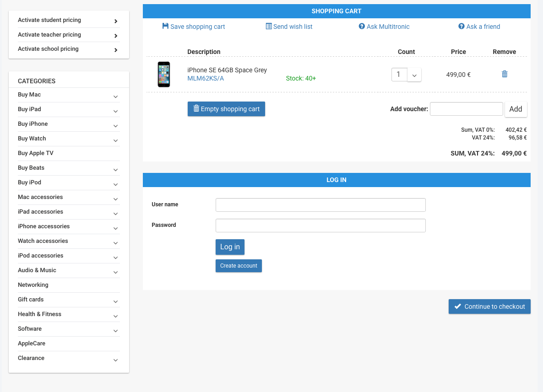Click the Activate student pricing text
The height and width of the screenshot is (392, 543).
[x=49, y=20]
